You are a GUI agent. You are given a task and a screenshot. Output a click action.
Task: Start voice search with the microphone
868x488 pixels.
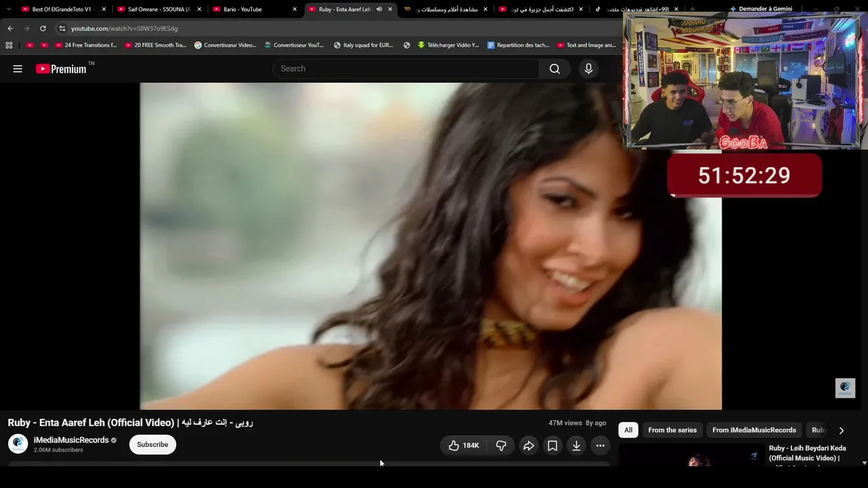[589, 68]
